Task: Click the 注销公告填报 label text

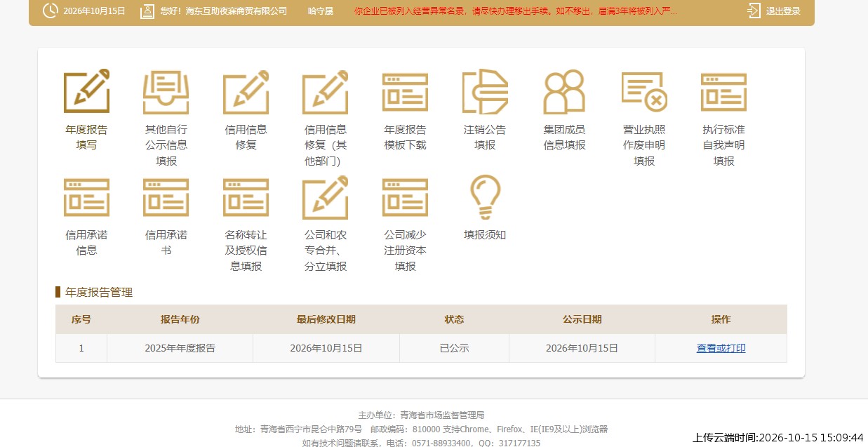Action: click(485, 138)
